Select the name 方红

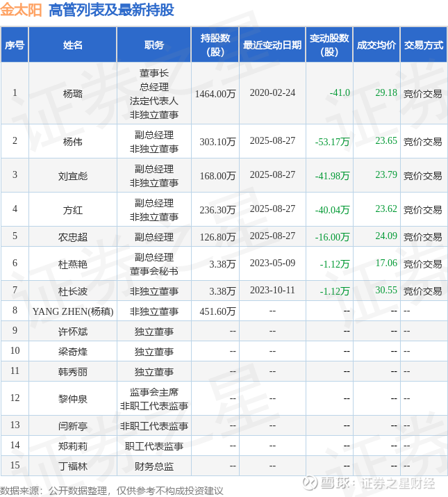click(x=72, y=209)
